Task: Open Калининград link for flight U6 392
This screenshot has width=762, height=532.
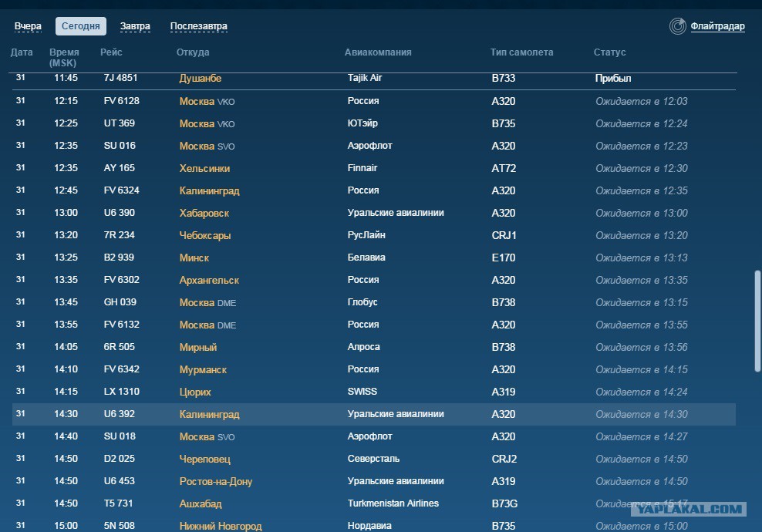Action: (x=210, y=415)
